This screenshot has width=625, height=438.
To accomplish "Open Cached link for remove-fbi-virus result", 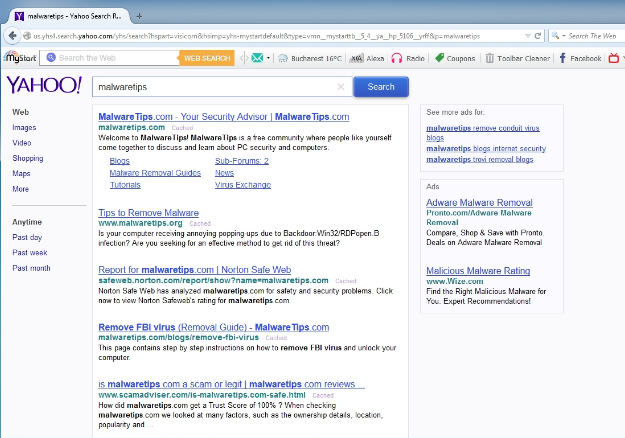I will point(276,338).
